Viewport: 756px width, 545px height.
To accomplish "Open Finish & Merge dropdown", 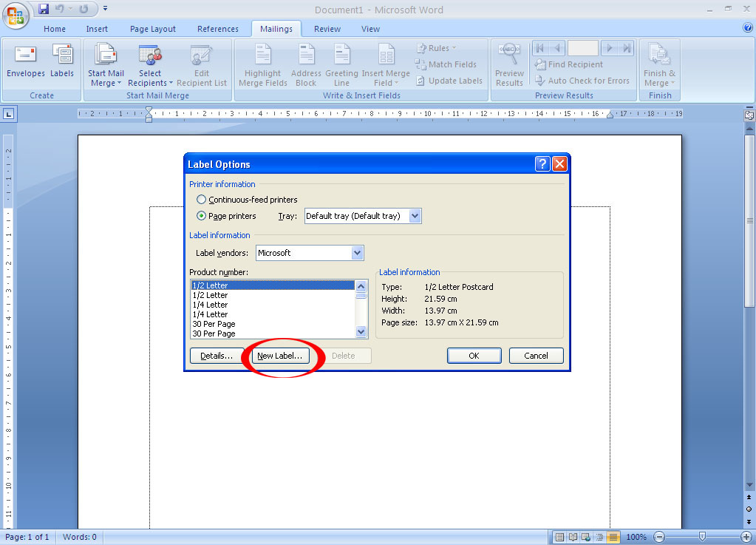I will click(x=659, y=66).
